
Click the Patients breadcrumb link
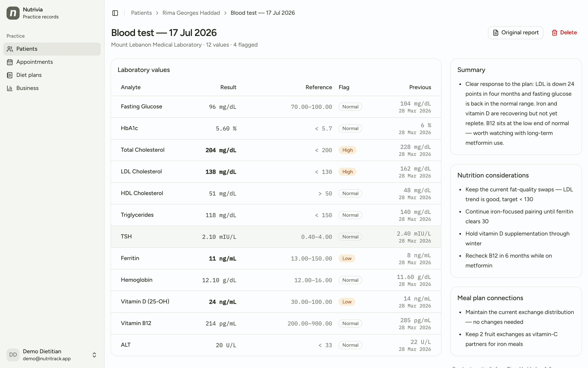click(141, 13)
